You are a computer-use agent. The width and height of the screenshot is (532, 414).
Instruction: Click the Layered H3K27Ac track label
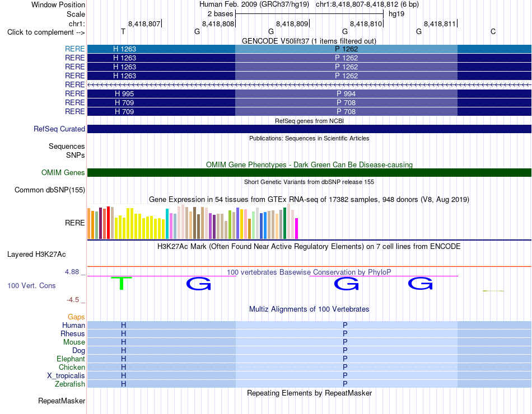click(36, 255)
